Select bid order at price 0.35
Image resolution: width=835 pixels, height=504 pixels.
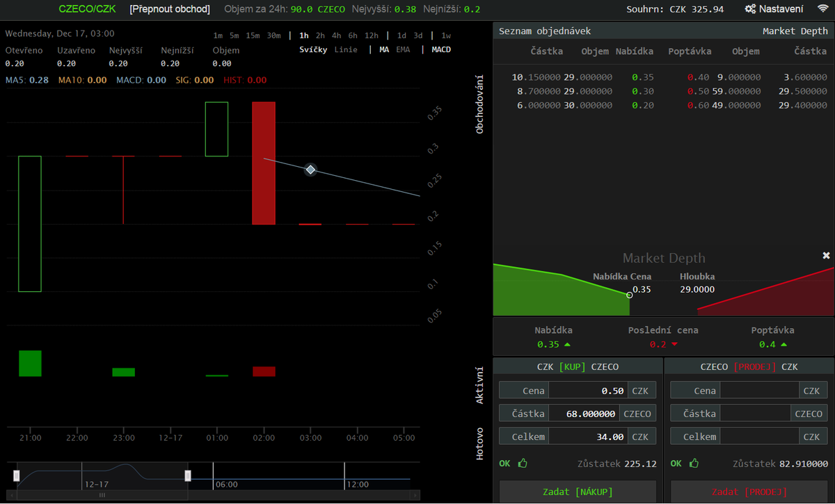click(643, 77)
